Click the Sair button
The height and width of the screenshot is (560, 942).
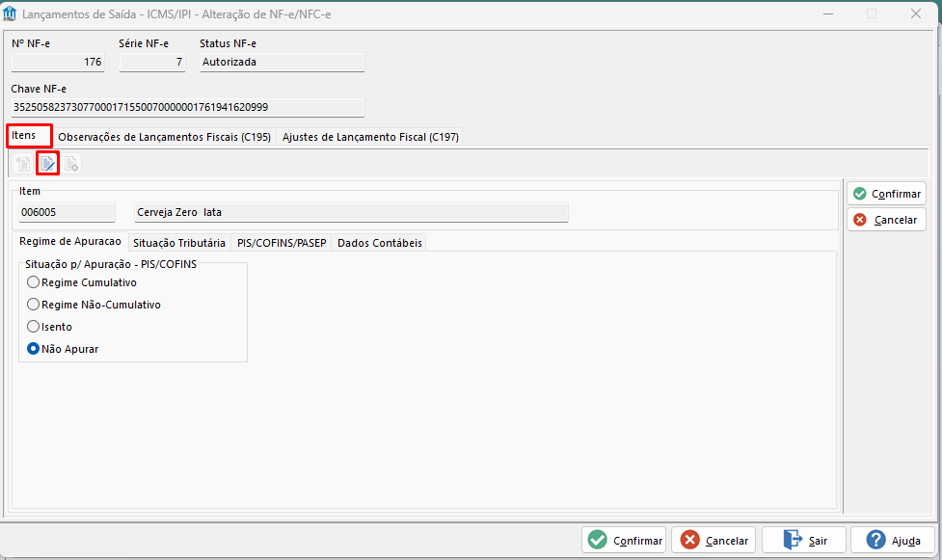tap(804, 540)
